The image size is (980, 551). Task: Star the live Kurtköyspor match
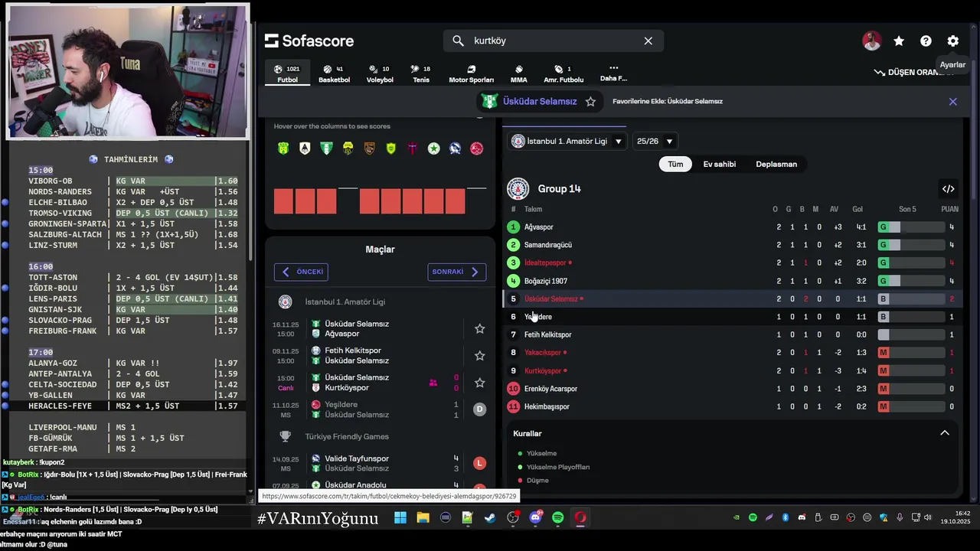479,382
